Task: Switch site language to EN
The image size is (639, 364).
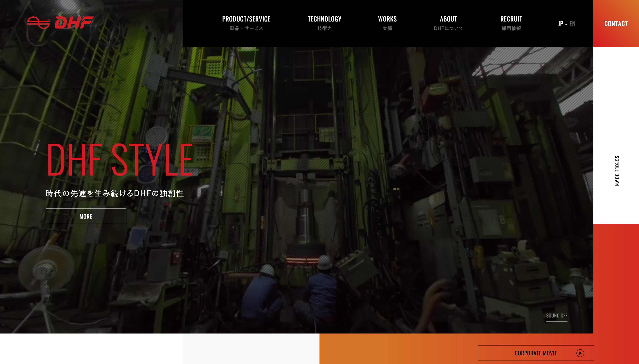Action: click(572, 23)
